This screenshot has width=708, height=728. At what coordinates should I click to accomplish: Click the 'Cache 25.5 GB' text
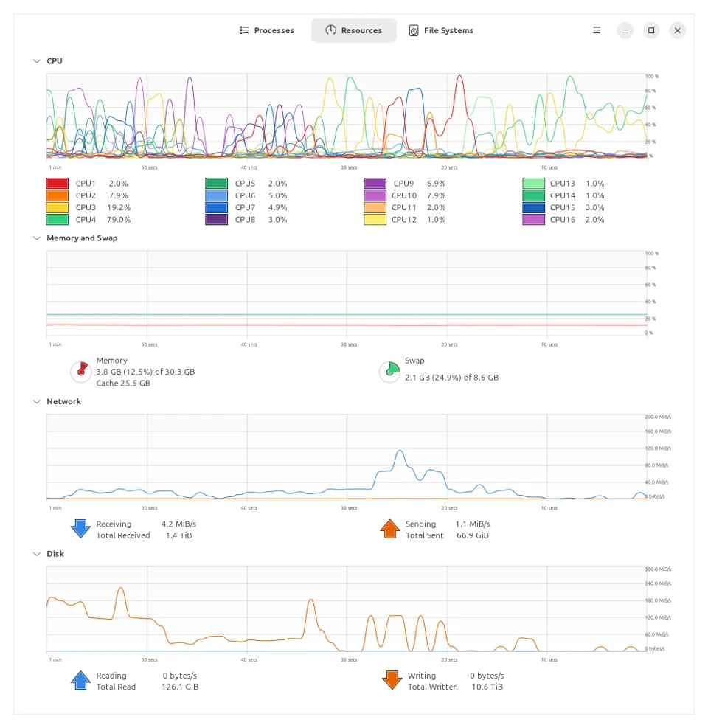click(123, 383)
